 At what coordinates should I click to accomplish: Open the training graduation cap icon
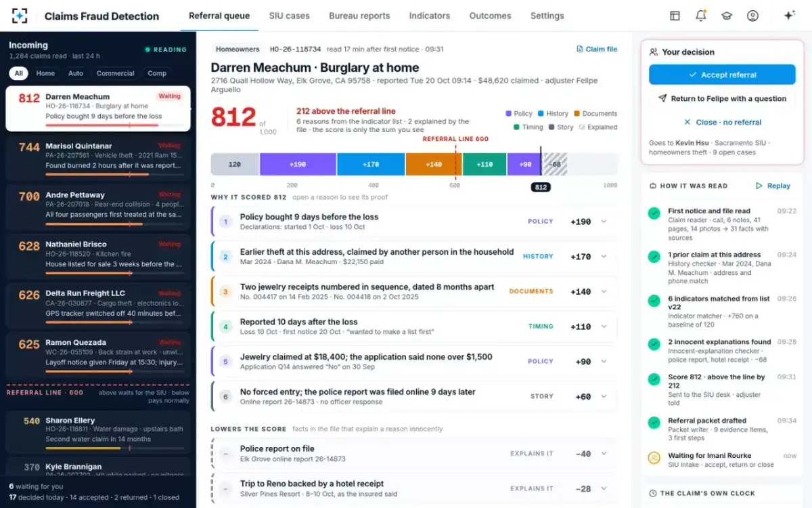click(727, 16)
